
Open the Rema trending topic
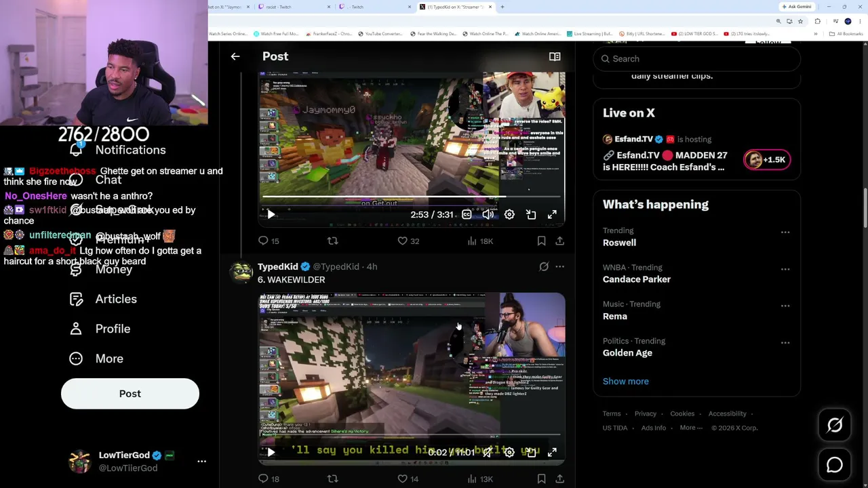pyautogui.click(x=615, y=316)
